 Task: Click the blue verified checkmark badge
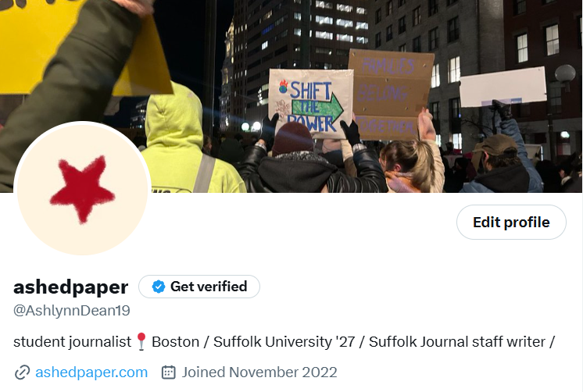tap(159, 287)
